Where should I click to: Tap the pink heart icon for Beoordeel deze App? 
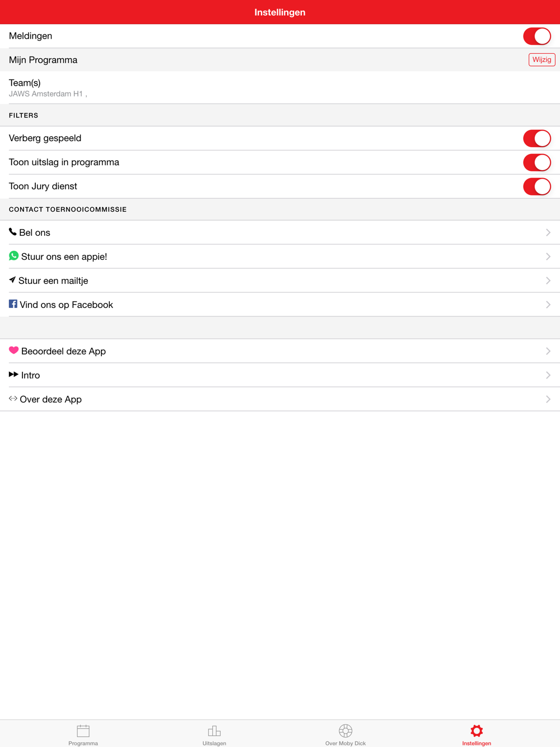point(13,351)
